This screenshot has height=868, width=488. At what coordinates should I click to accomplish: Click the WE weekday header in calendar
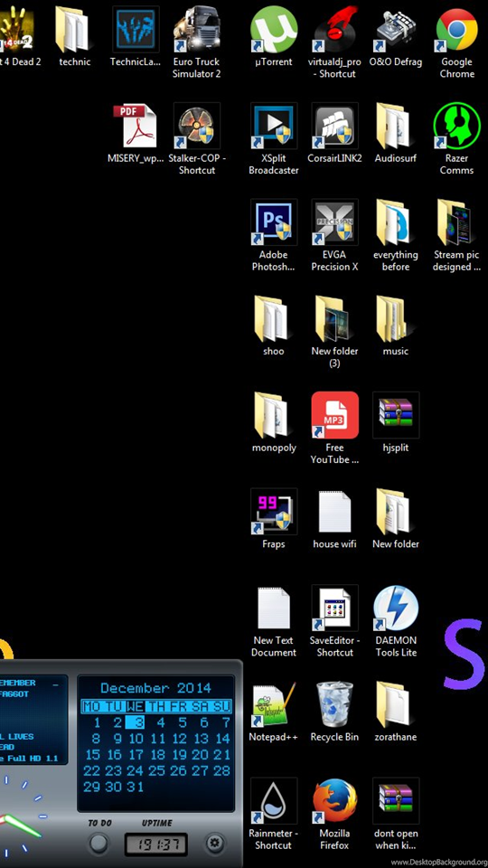tap(135, 706)
